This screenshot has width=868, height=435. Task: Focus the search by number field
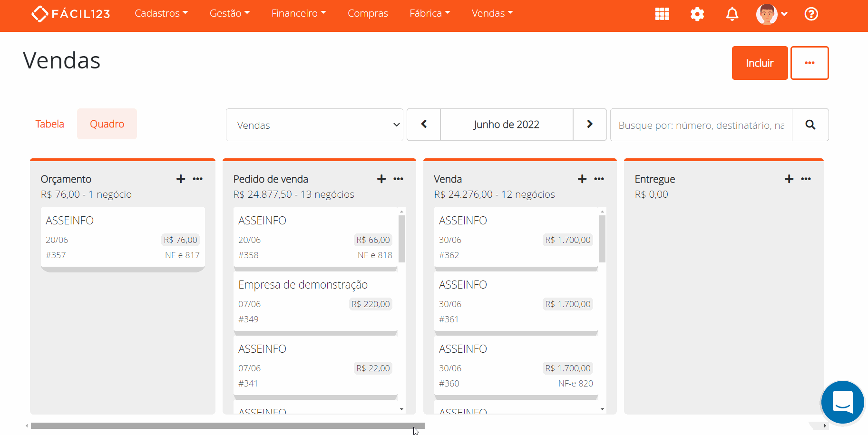(x=701, y=125)
